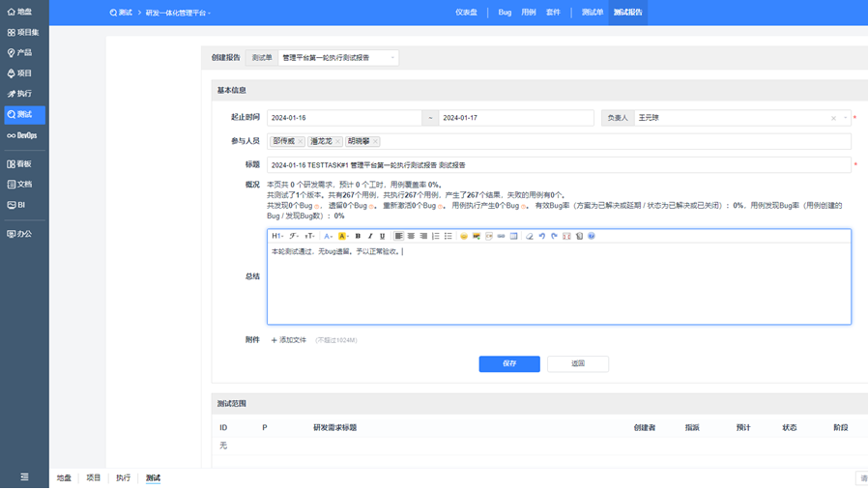868x490 pixels.
Task: Open the font family dropdown
Action: 294,236
